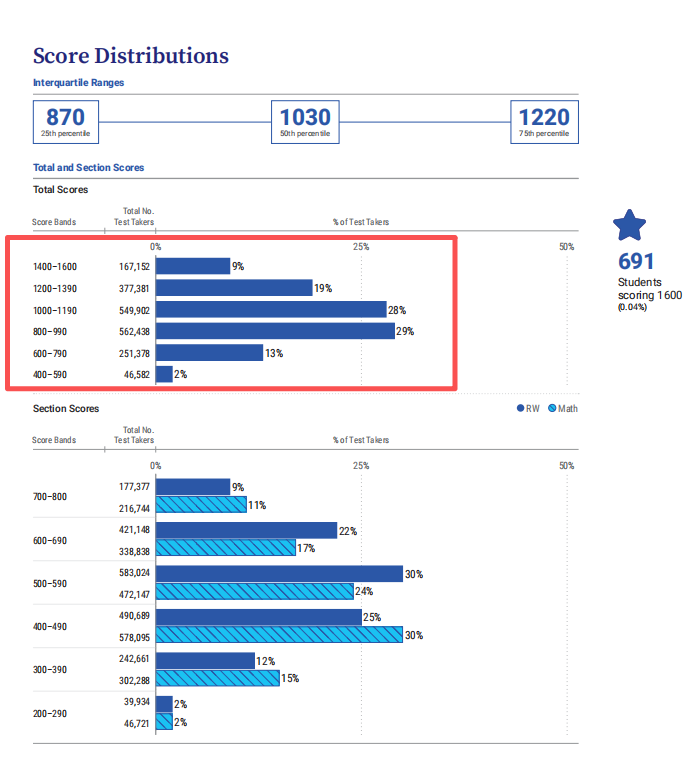The width and height of the screenshot is (699, 778).
Task: Click the Interquartile Ranges subheading
Action: 78,82
